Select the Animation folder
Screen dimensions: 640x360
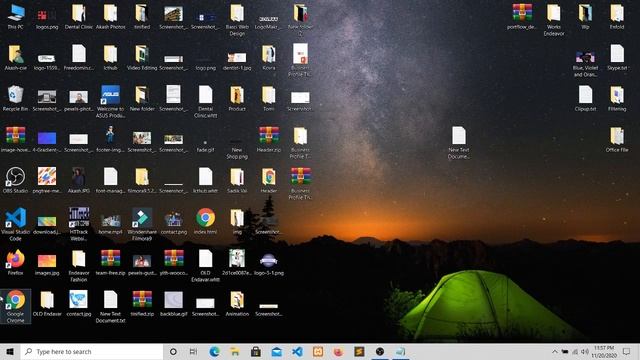(x=237, y=303)
